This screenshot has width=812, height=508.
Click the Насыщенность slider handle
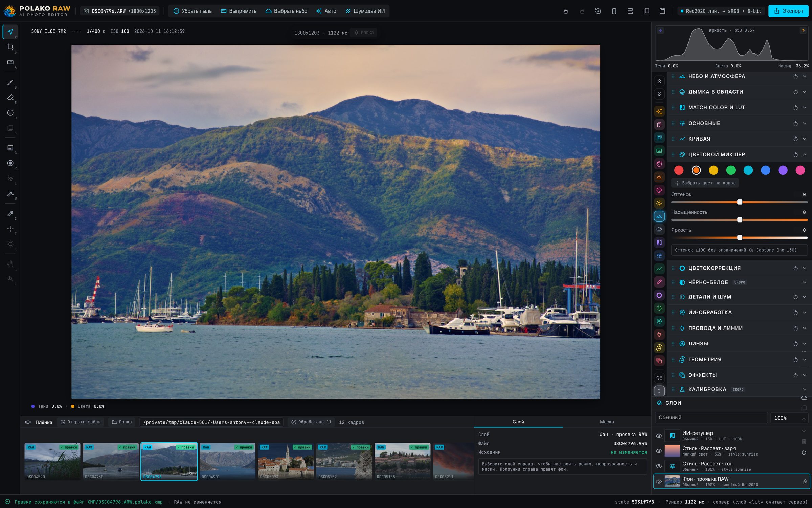[x=740, y=220]
